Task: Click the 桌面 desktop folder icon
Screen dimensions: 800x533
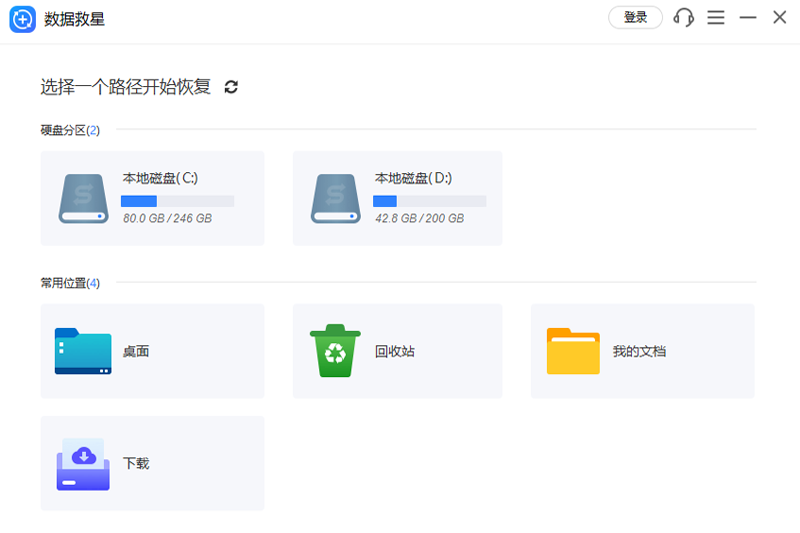Action: click(x=83, y=351)
